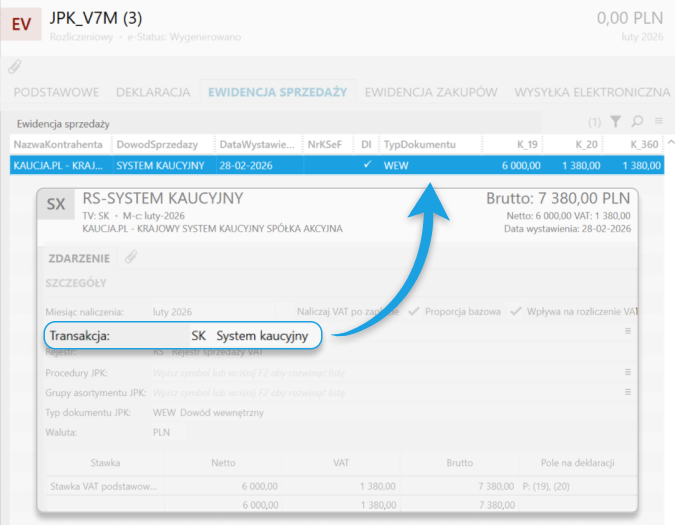Click the paperclip attachments icon under the header
This screenshot has width=675, height=525.
pos(15,66)
